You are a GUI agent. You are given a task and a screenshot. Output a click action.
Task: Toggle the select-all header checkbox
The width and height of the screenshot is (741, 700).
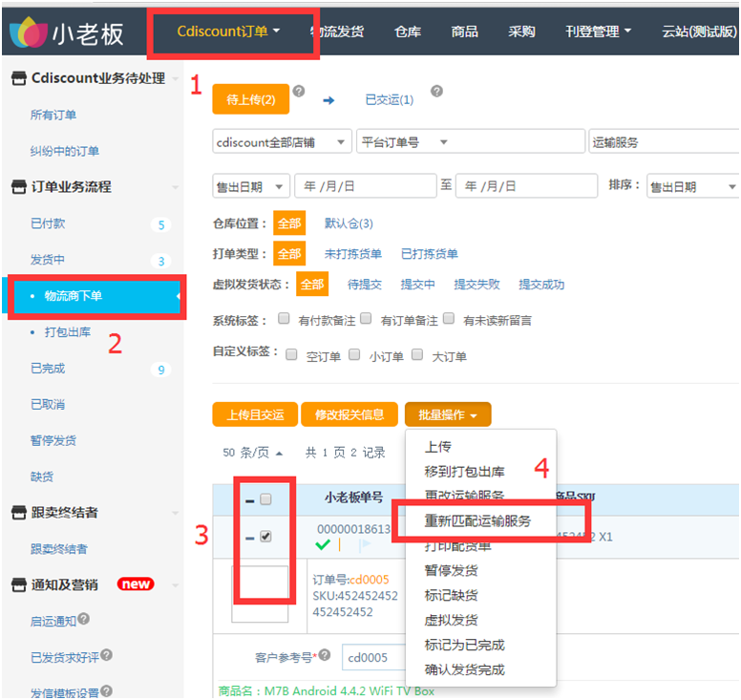(265, 499)
